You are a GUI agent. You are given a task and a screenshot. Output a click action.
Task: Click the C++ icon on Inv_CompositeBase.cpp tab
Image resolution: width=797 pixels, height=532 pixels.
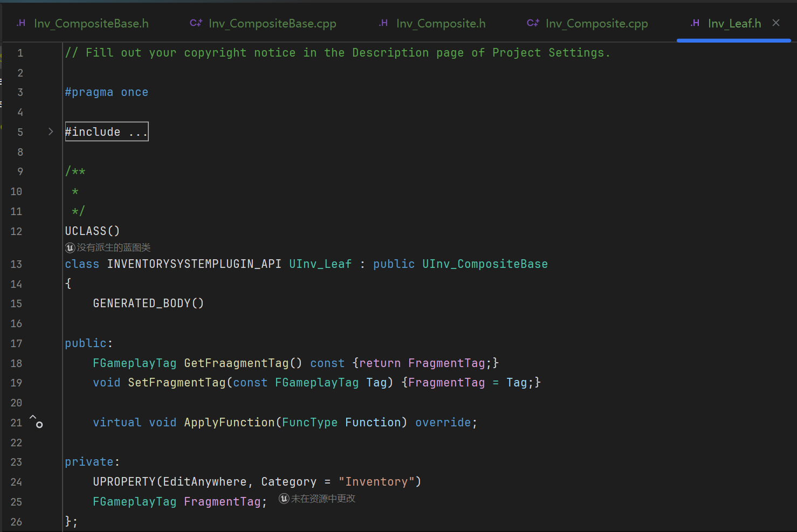click(x=196, y=23)
